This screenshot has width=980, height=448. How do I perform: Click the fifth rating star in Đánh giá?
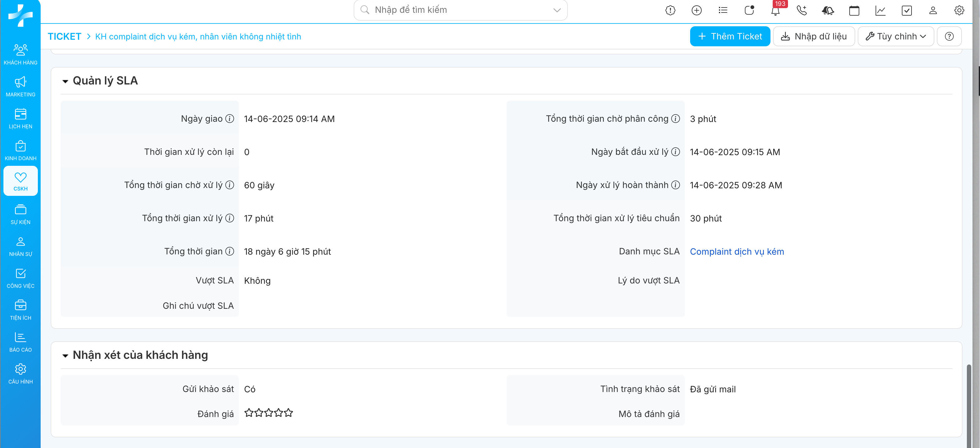[x=289, y=413]
